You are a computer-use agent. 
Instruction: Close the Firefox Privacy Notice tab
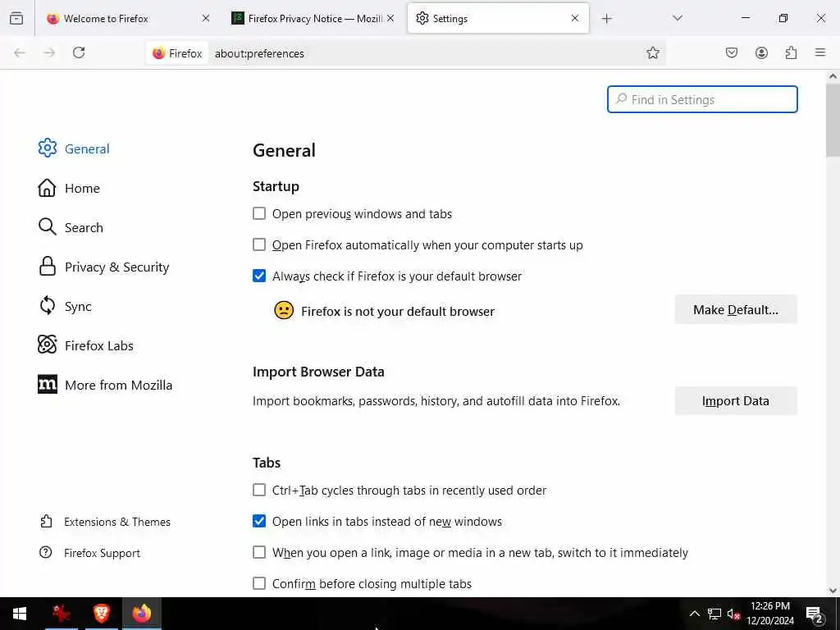[x=390, y=18]
